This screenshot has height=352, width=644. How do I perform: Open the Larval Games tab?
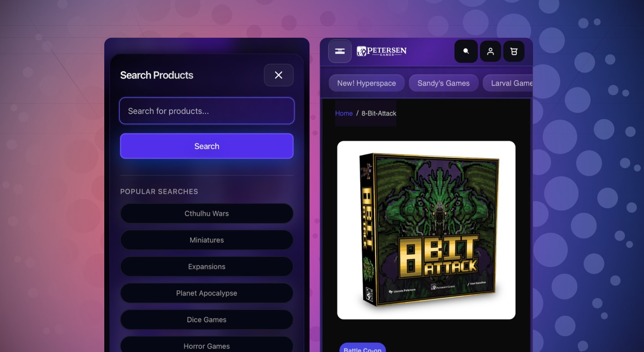click(508, 83)
